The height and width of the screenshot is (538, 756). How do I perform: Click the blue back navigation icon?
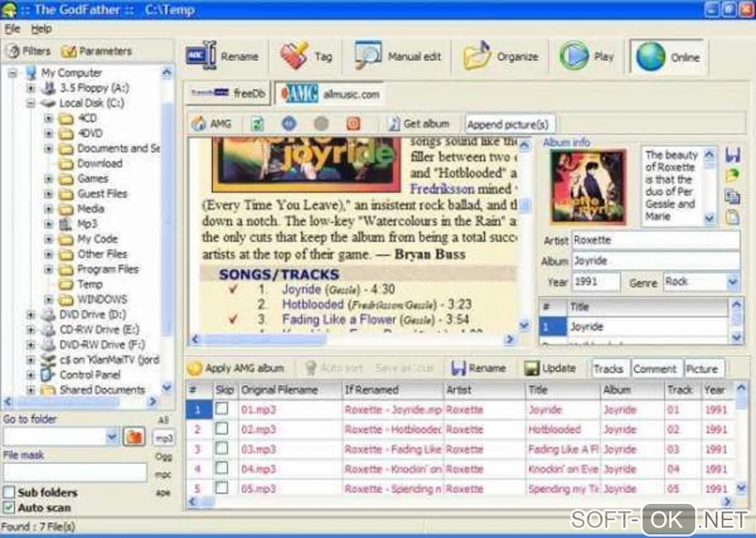tap(289, 124)
